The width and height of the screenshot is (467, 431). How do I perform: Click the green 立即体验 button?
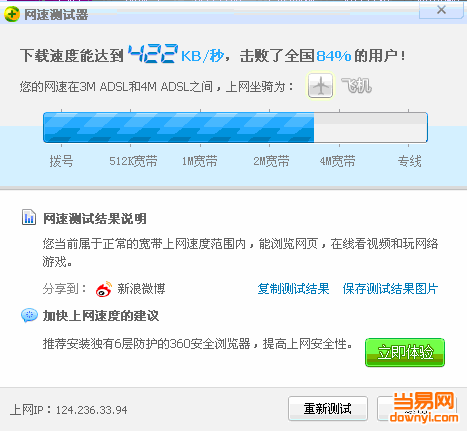405,352
